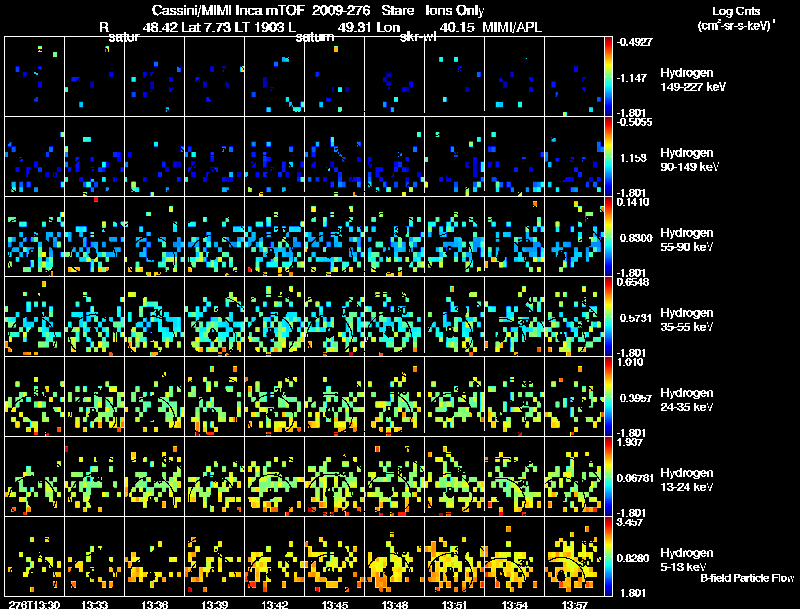The height and width of the screenshot is (609, 800).
Task: Click the '276T13:30' time axis label
Action: [34, 604]
